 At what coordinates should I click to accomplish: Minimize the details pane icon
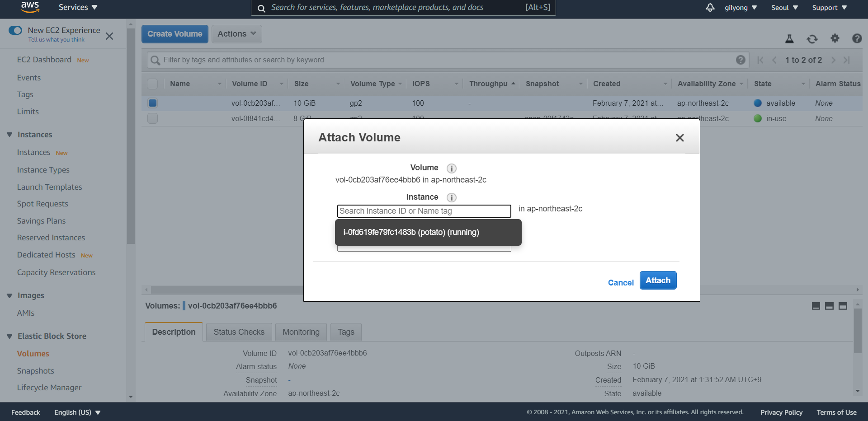click(x=816, y=306)
